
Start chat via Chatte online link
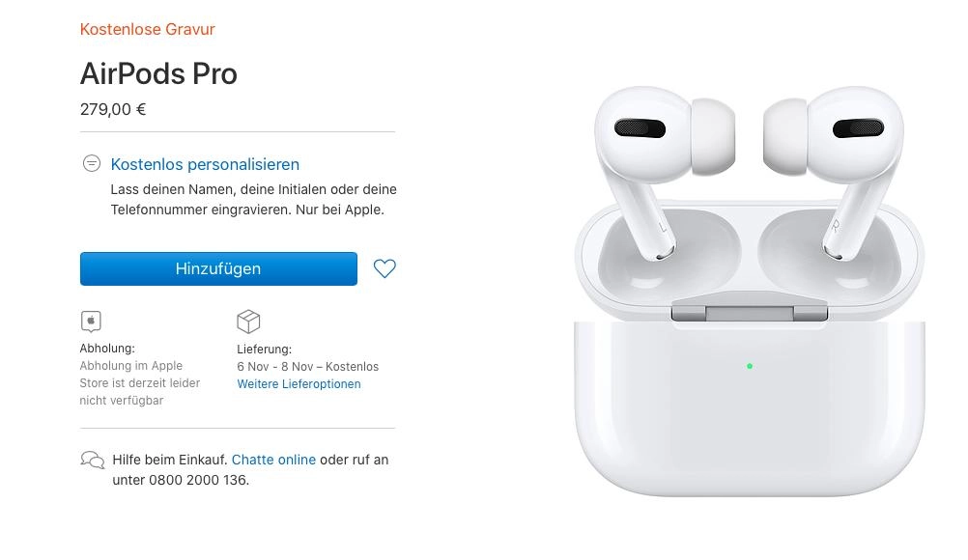pyautogui.click(x=273, y=460)
